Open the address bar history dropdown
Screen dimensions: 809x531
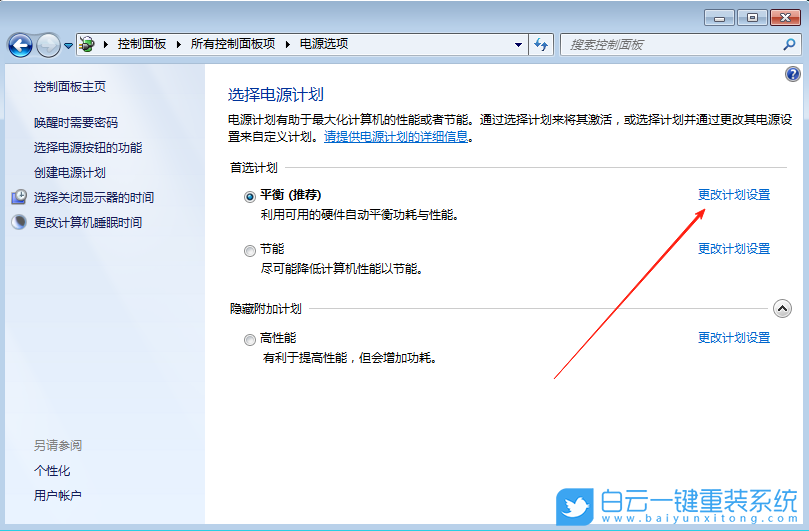click(519, 45)
